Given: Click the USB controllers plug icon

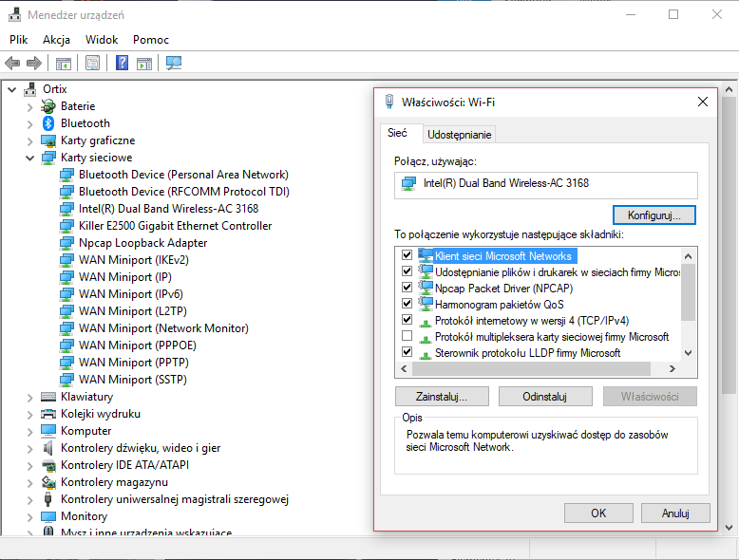Looking at the screenshot, I should [x=48, y=499].
